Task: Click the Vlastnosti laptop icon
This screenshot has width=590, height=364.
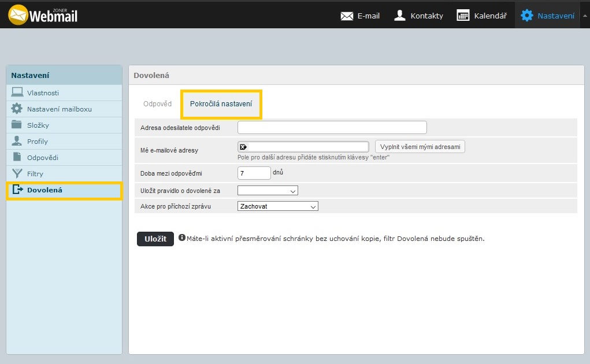Action: click(x=17, y=92)
